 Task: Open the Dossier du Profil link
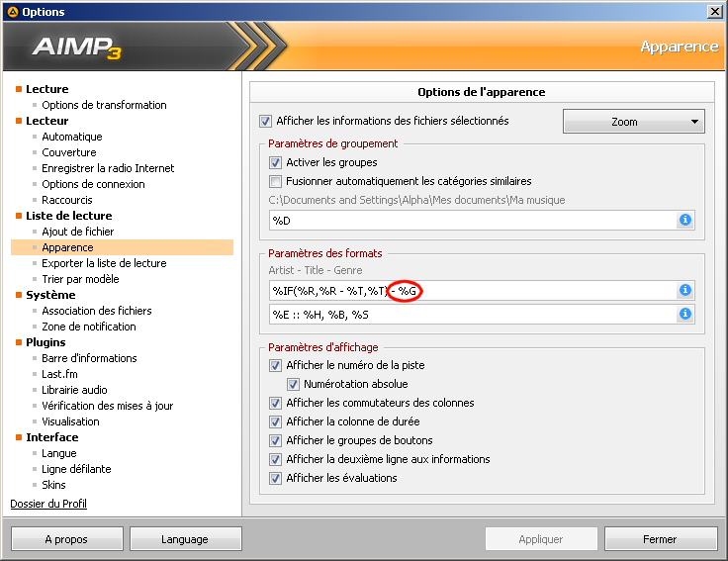48,504
